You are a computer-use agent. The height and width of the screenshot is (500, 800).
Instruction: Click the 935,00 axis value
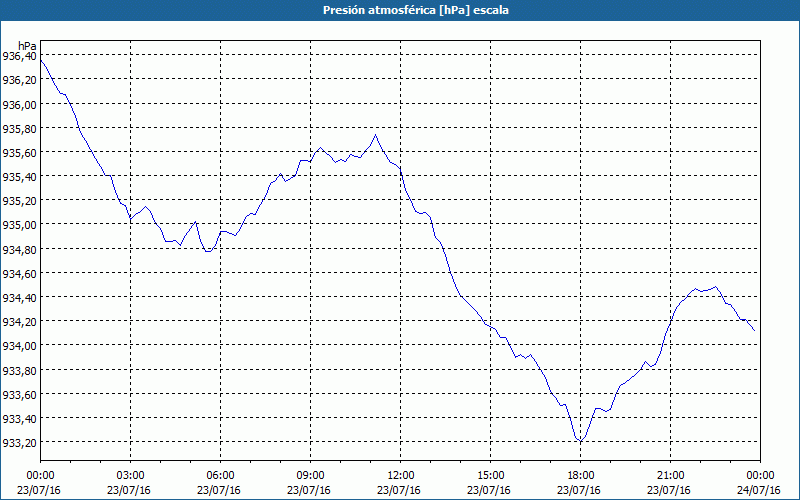point(19,225)
